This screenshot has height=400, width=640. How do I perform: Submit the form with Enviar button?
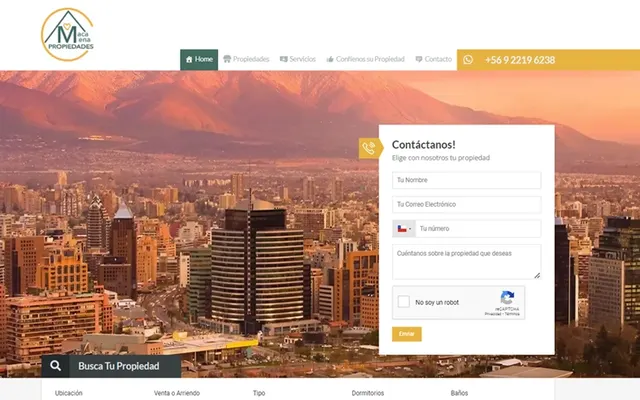407,334
